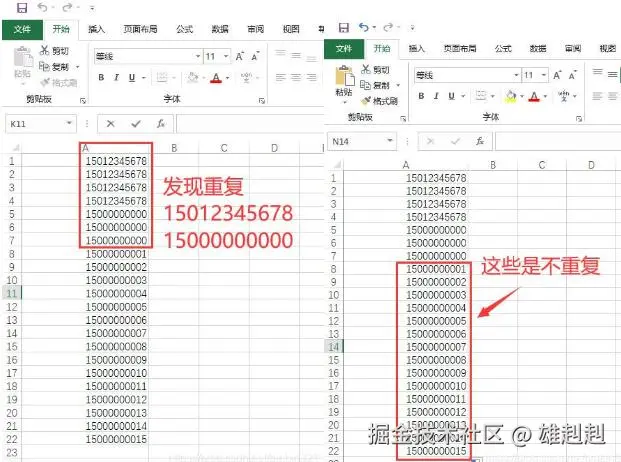This screenshot has height=462, width=621.
Task: Open 数据 tab in right window
Action: pos(538,49)
